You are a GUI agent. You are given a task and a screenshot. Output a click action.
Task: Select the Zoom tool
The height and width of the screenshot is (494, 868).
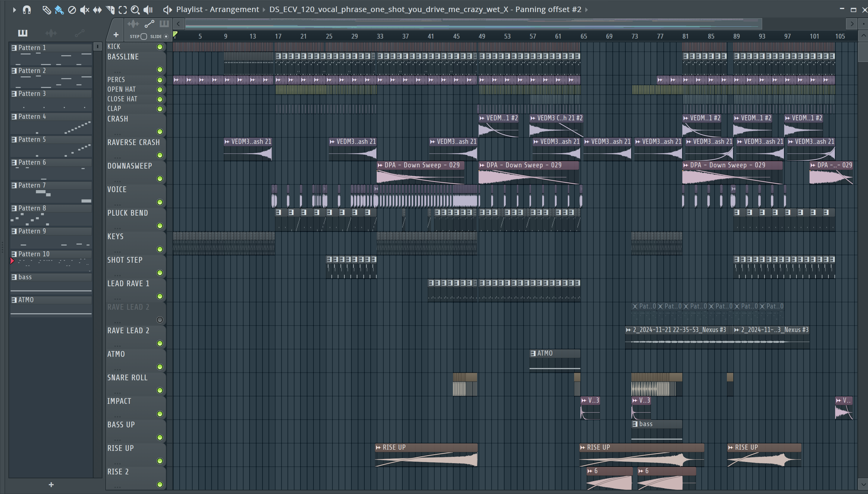pos(135,10)
